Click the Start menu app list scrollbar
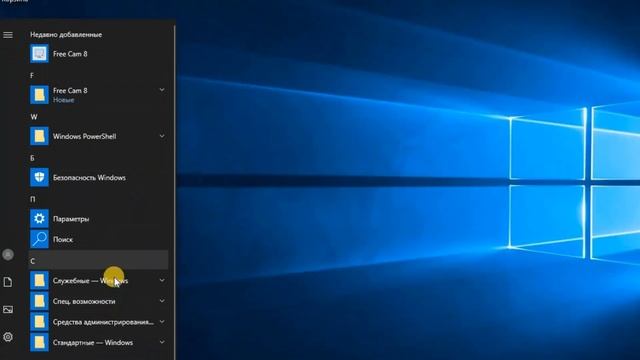640x360 pixels. tap(175, 192)
